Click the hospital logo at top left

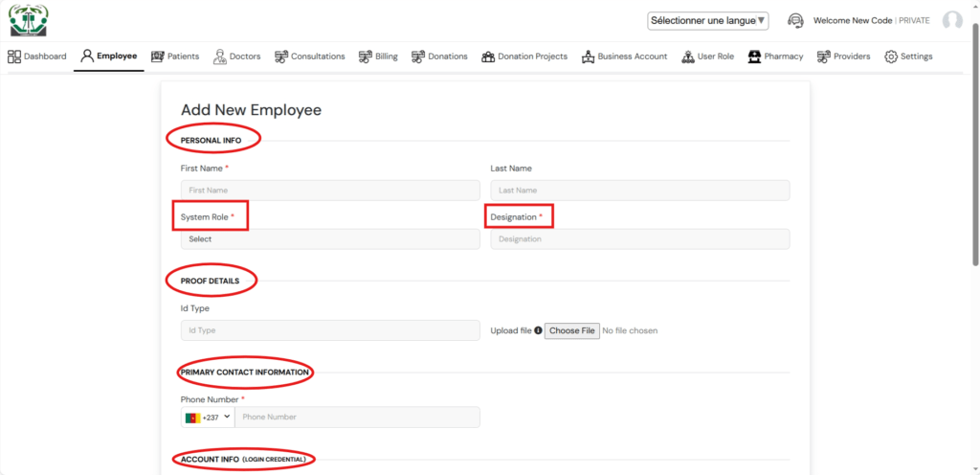[x=29, y=20]
